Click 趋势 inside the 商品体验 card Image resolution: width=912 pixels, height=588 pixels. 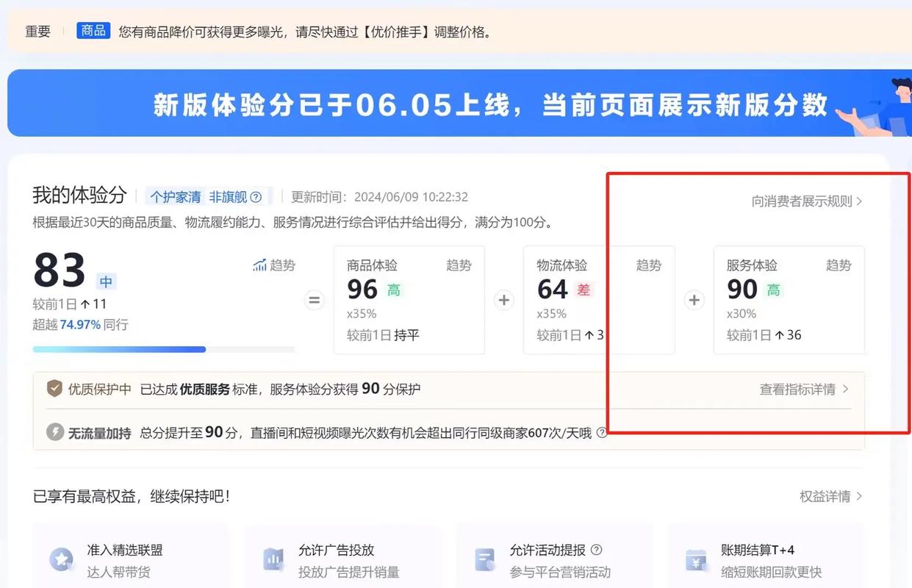pos(459,265)
